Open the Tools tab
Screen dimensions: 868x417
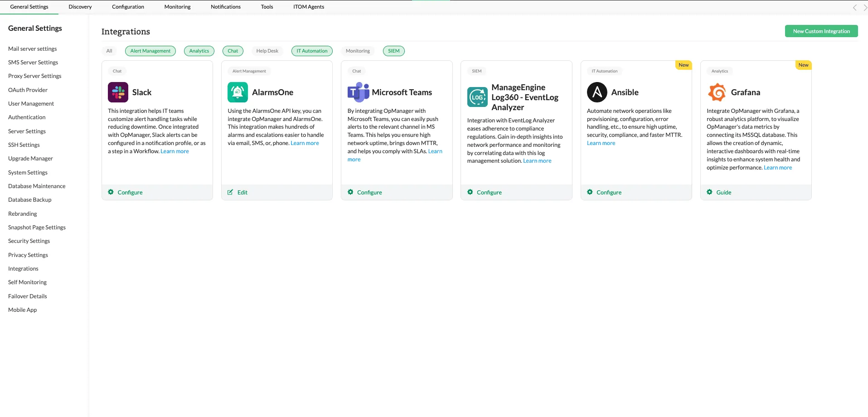[267, 7]
